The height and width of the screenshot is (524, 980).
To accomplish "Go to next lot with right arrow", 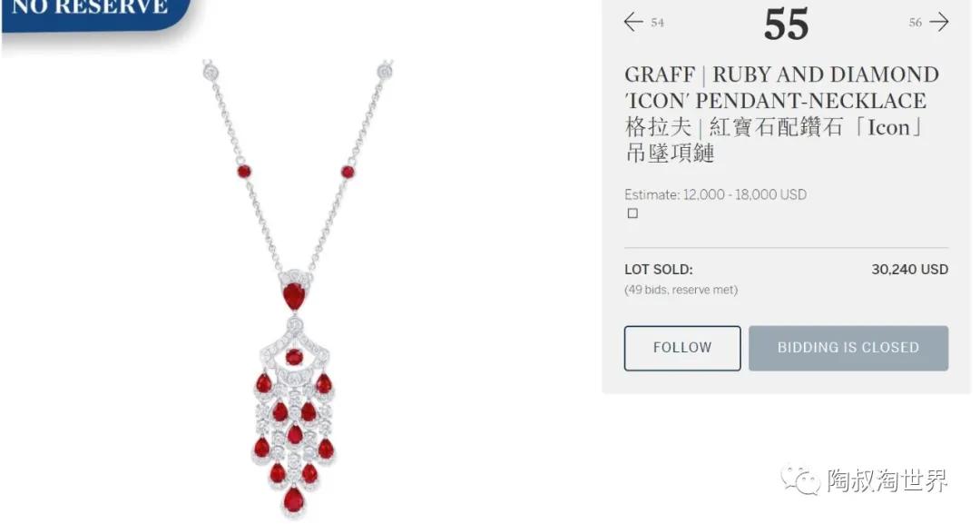I will tap(939, 22).
